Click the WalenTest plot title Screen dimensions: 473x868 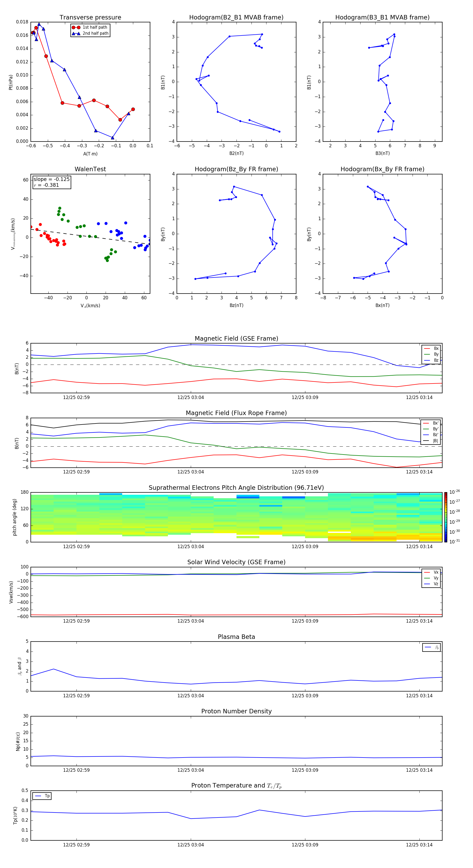[90, 169]
